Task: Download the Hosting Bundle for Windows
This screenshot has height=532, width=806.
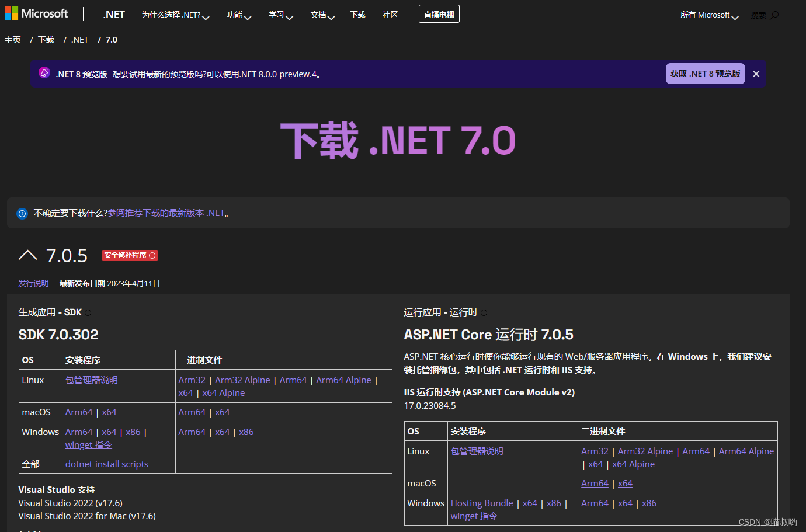Action: pos(482,503)
